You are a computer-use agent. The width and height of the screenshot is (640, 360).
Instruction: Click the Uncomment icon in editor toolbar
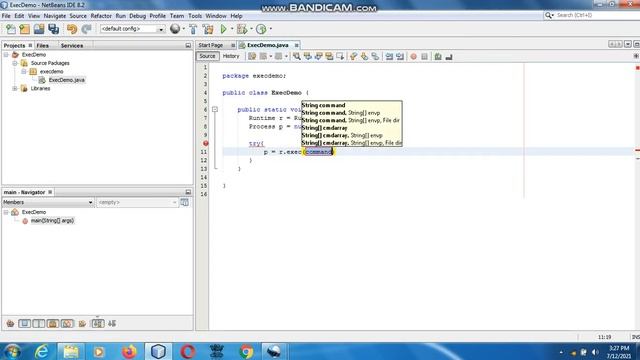pyautogui.click(x=449, y=57)
